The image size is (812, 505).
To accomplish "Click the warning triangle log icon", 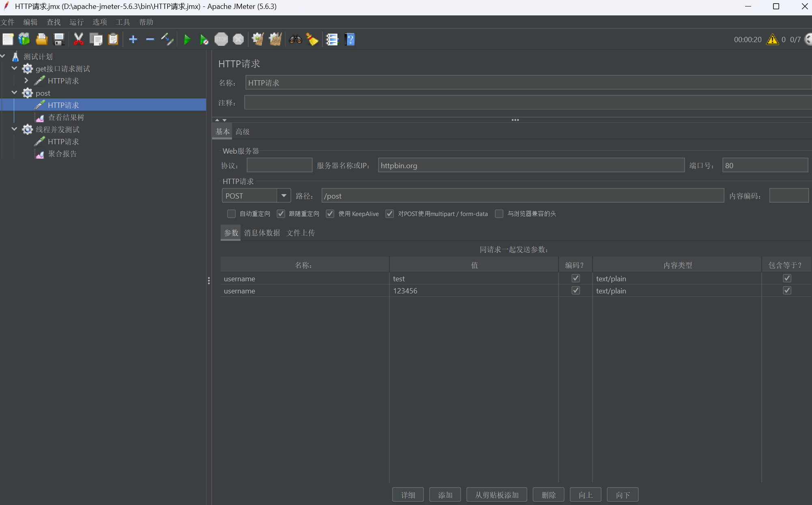I will pyautogui.click(x=772, y=39).
